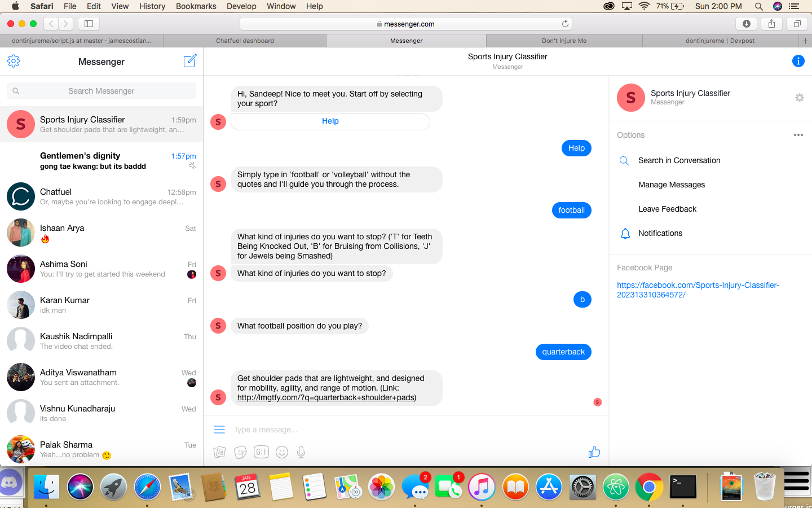This screenshot has height=508, width=812.
Task: Click the Help quick reply button
Action: (x=330, y=121)
